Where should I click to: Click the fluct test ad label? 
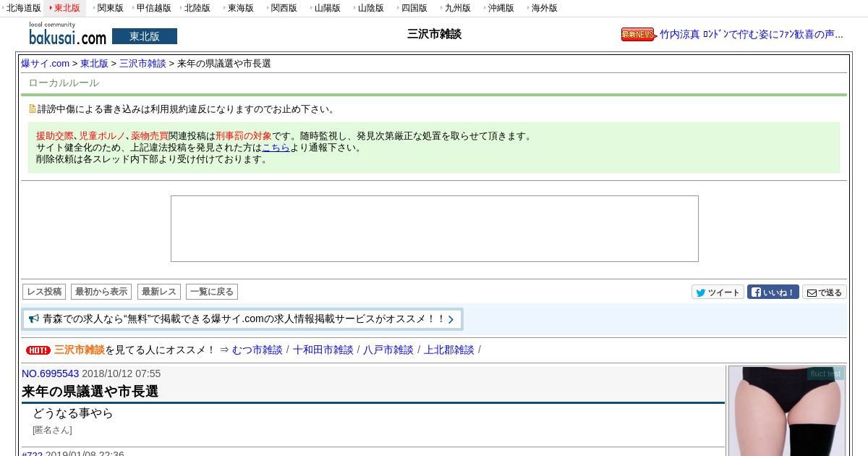(825, 373)
